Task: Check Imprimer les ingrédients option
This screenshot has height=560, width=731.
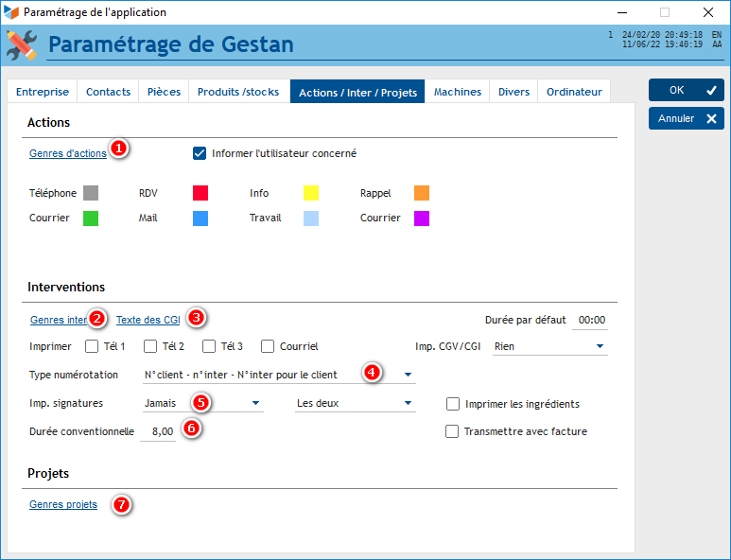Action: 453,404
